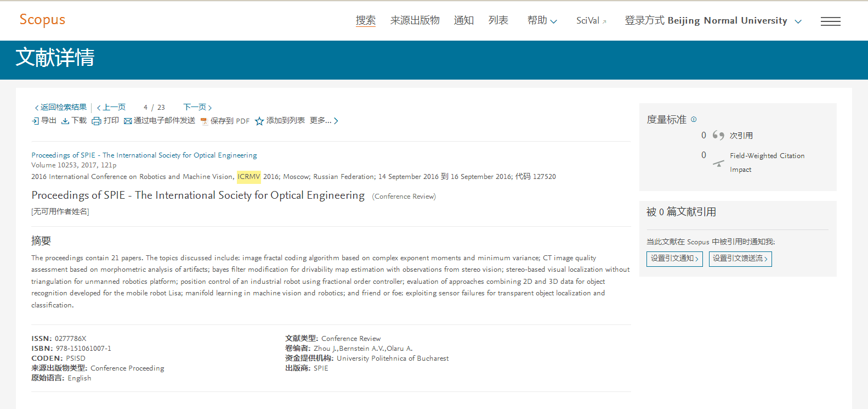Click 设置引文馈送流 button
The image size is (868, 409).
point(740,259)
